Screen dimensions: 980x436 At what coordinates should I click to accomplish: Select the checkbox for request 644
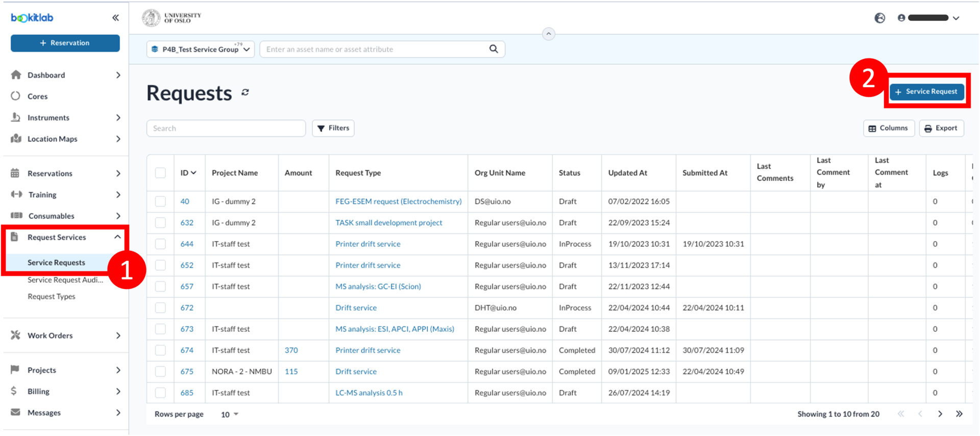pyautogui.click(x=160, y=244)
